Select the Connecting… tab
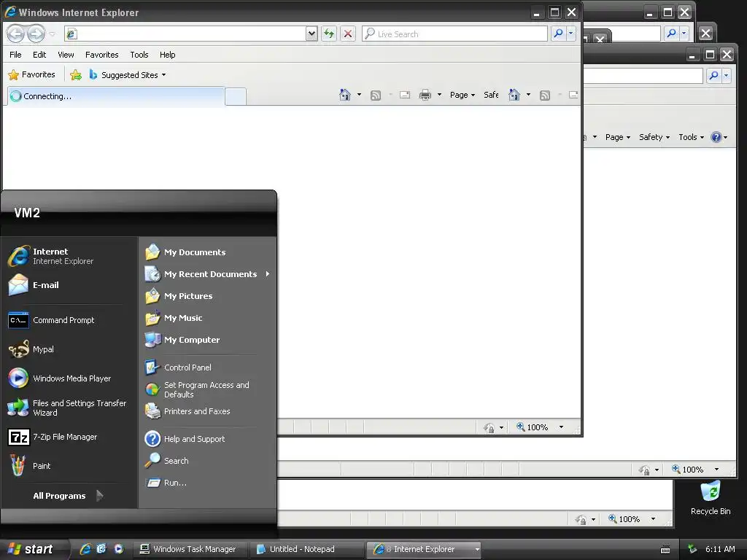Image resolution: width=747 pixels, height=560 pixels. (x=116, y=96)
